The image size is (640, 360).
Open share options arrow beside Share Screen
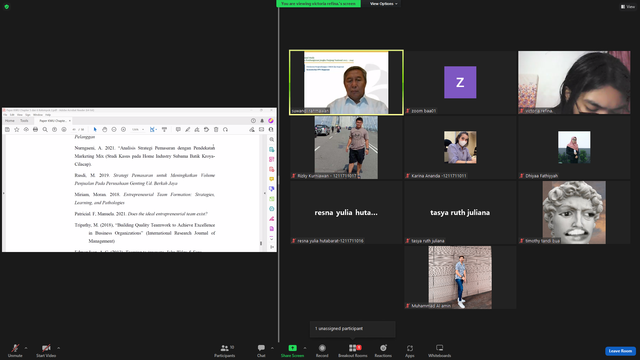click(305, 348)
